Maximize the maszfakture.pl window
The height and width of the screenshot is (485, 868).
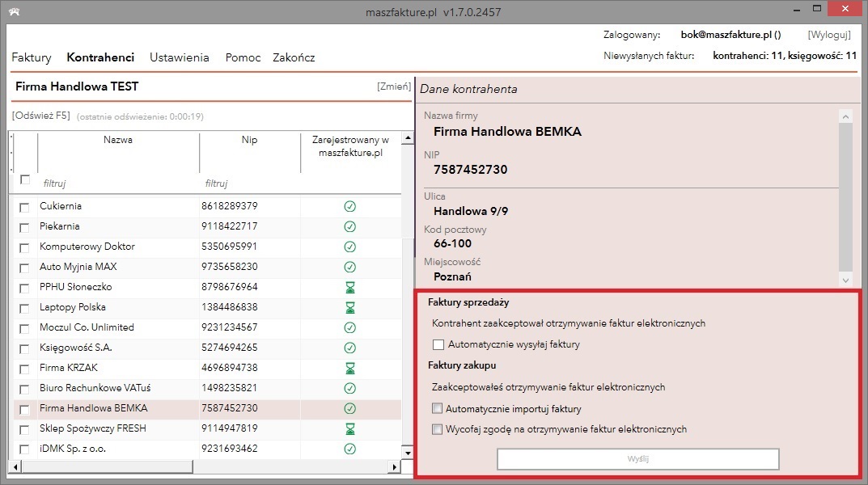(x=816, y=9)
